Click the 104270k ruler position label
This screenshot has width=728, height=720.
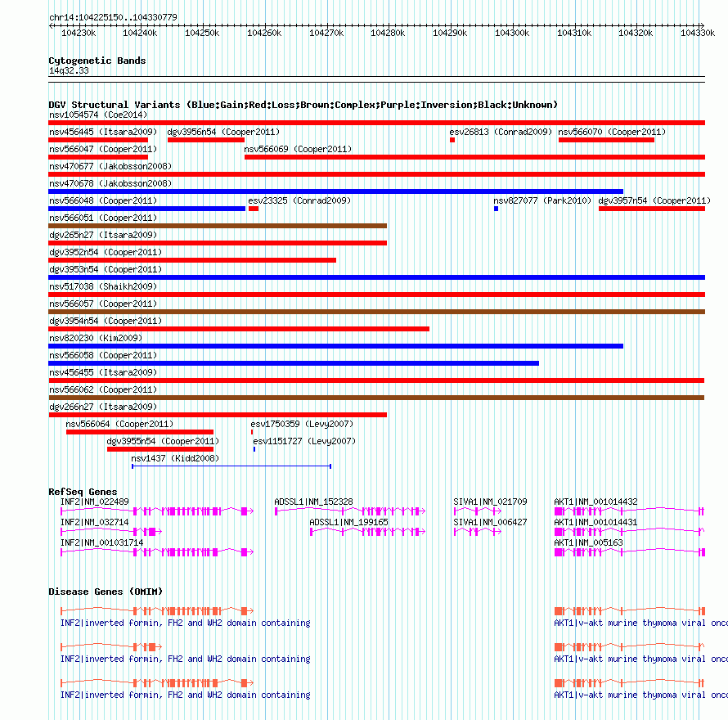point(326,33)
